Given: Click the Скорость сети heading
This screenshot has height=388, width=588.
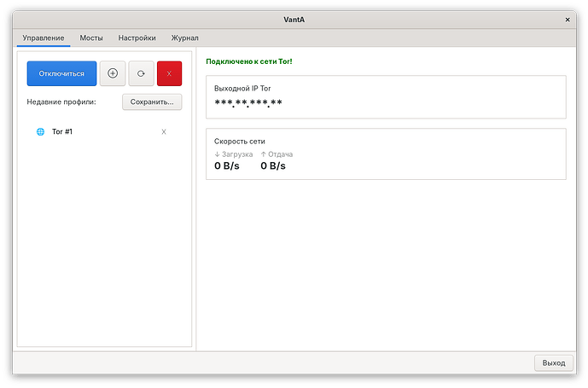Looking at the screenshot, I should point(240,142).
